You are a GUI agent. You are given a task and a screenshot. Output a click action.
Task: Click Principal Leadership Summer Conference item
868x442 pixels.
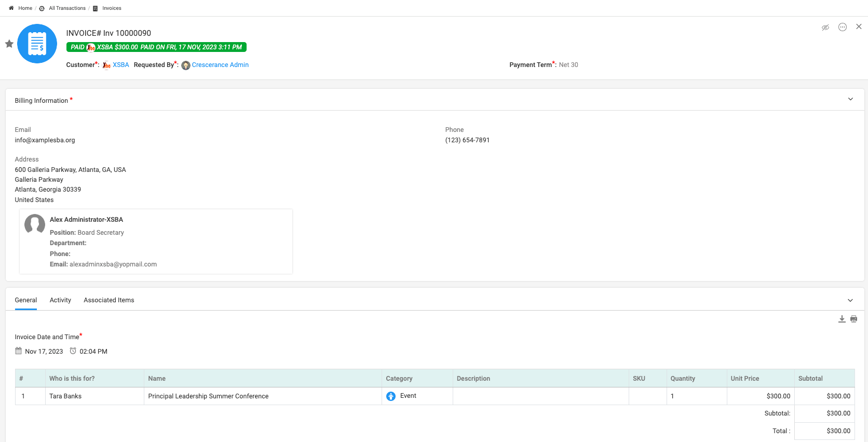click(208, 396)
